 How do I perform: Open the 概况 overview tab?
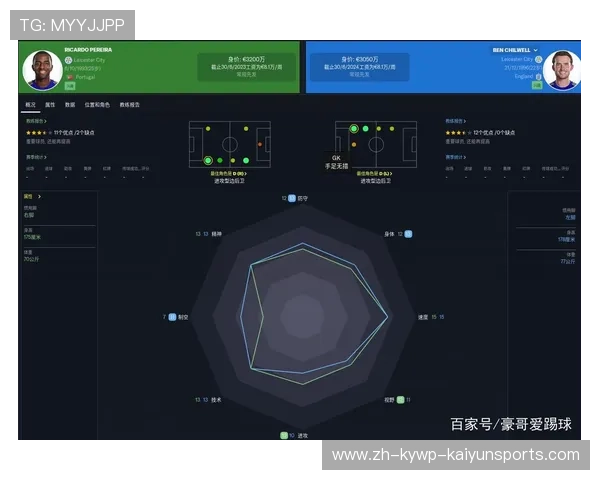tap(31, 105)
